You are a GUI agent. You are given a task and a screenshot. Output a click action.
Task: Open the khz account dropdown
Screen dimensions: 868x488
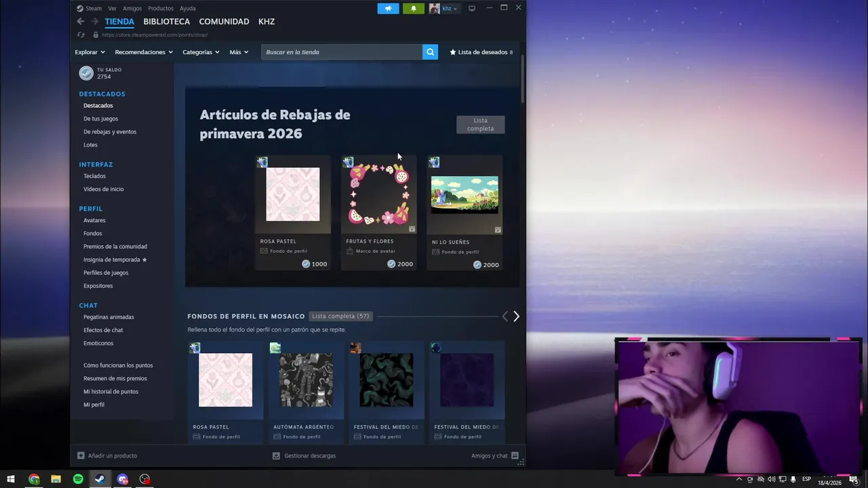[x=451, y=8]
